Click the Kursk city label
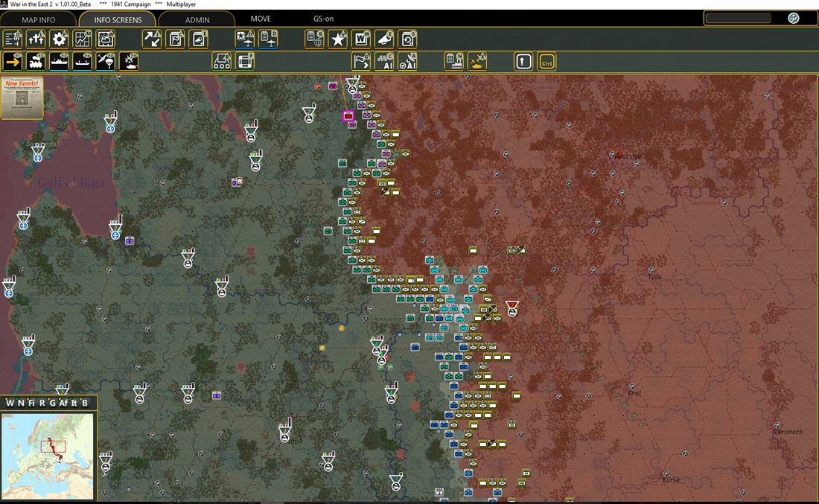 671,479
